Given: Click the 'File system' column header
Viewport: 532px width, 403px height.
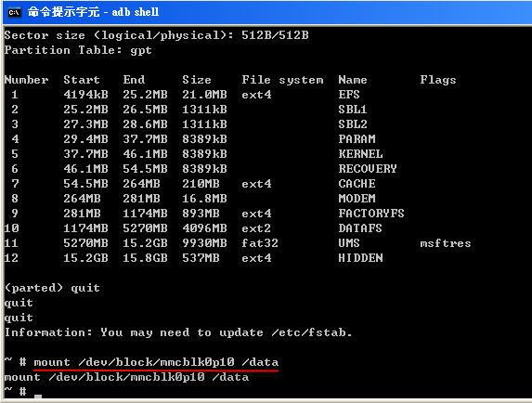Looking at the screenshot, I should [x=282, y=80].
